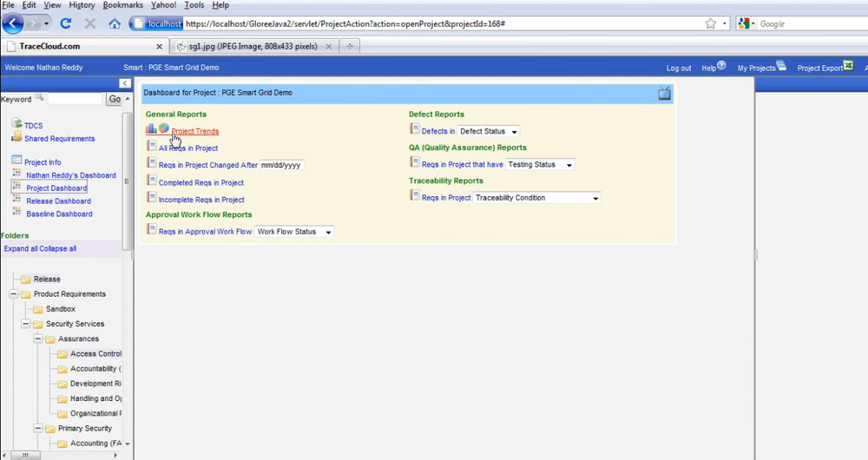Click report icon beside Reqs Changed After
The image size is (868, 460).
(x=152, y=162)
